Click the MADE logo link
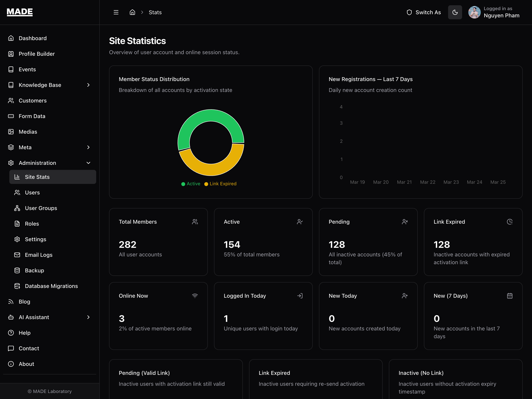Viewport: 532px width, 399px height. coord(20,12)
